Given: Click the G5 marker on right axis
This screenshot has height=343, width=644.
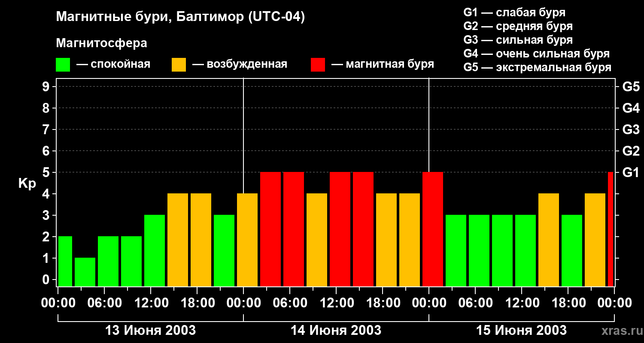Looking at the screenshot, I should point(631,87).
